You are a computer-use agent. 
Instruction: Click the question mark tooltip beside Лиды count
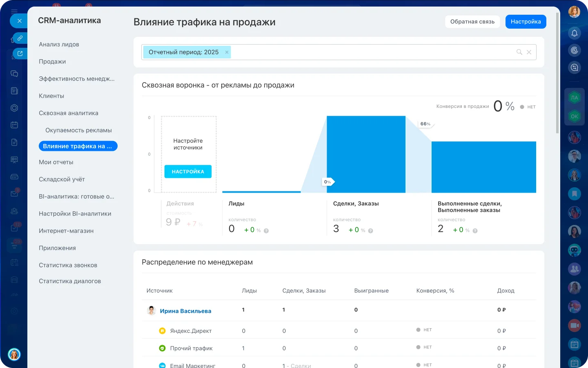pos(267,230)
